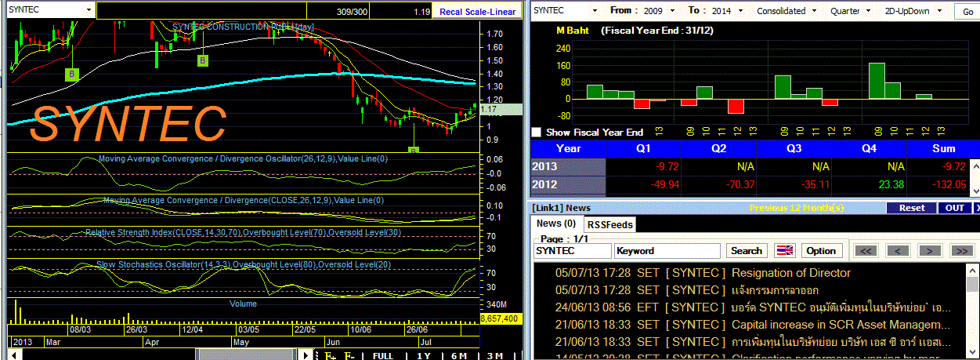Set chart range to 1Y

pos(423,355)
